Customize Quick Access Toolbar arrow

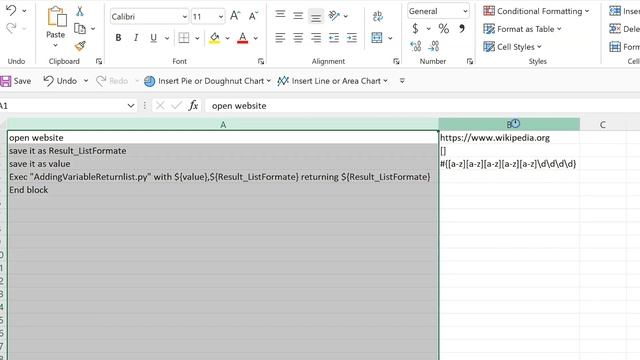click(x=402, y=81)
